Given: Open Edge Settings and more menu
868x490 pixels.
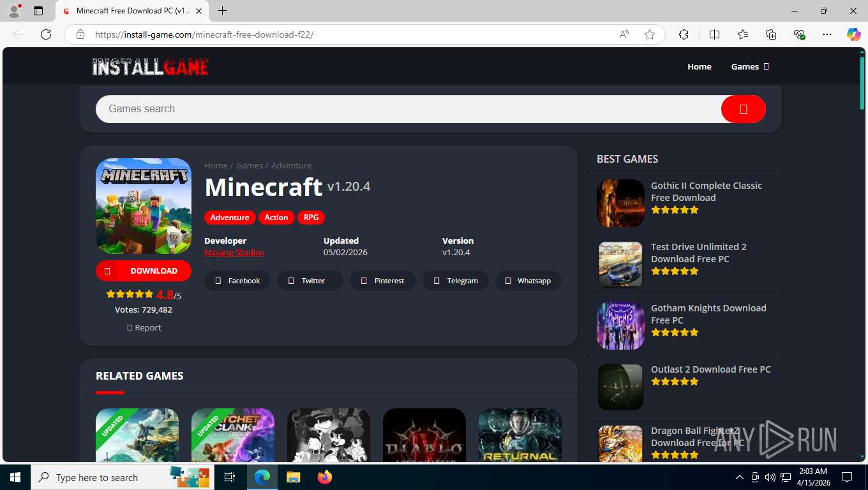Looking at the screenshot, I should pos(827,34).
